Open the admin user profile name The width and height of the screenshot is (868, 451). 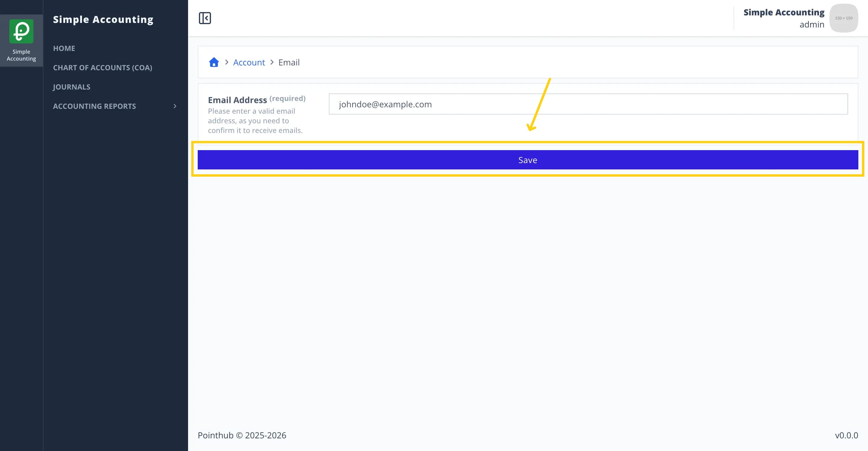(812, 24)
